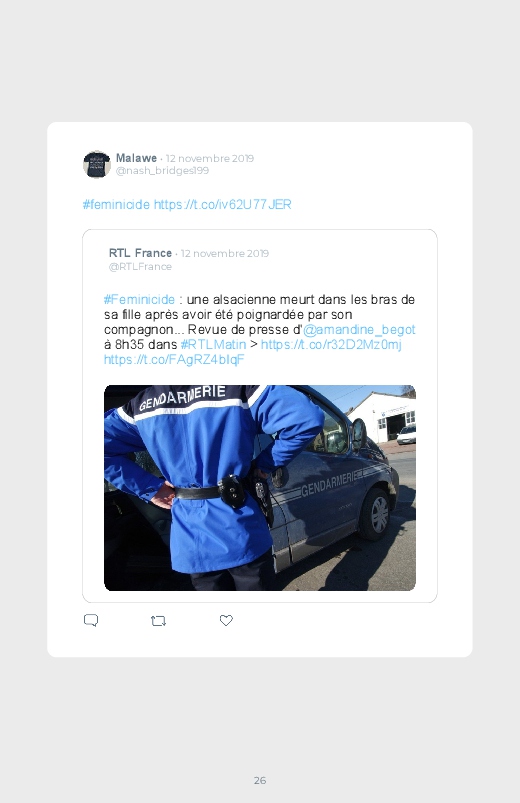Screen dimensions: 520x803
Task: Click the page number 26
Action: point(260,780)
